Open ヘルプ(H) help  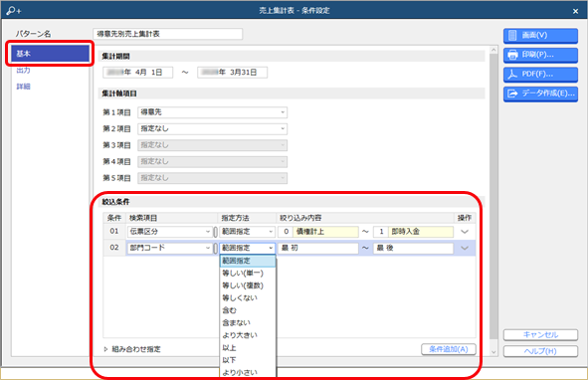point(540,351)
